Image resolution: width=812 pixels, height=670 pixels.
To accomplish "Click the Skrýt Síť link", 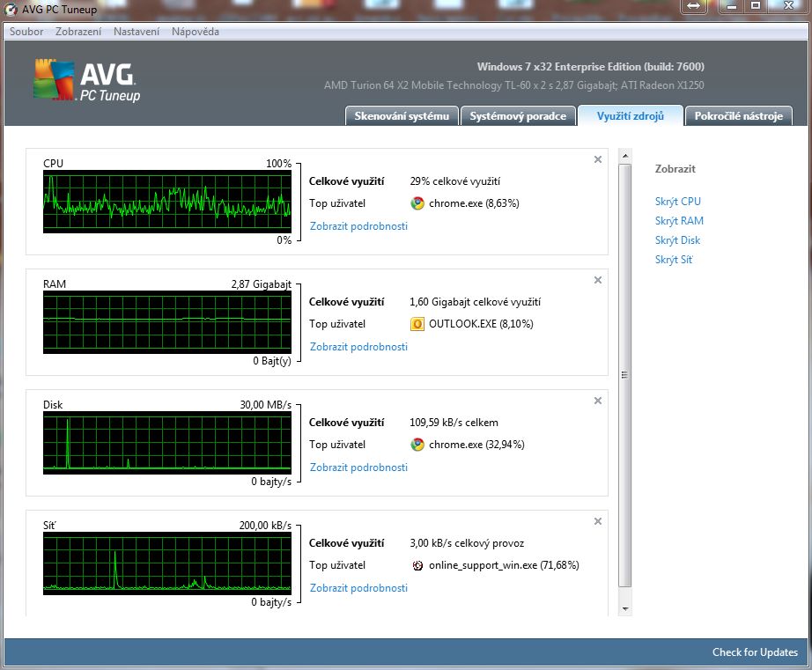I will click(674, 260).
